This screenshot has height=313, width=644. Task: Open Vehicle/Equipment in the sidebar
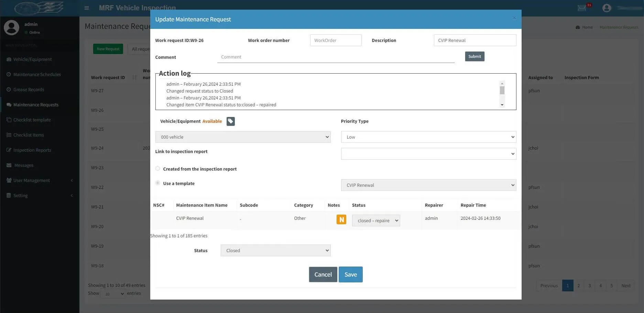[x=33, y=59]
